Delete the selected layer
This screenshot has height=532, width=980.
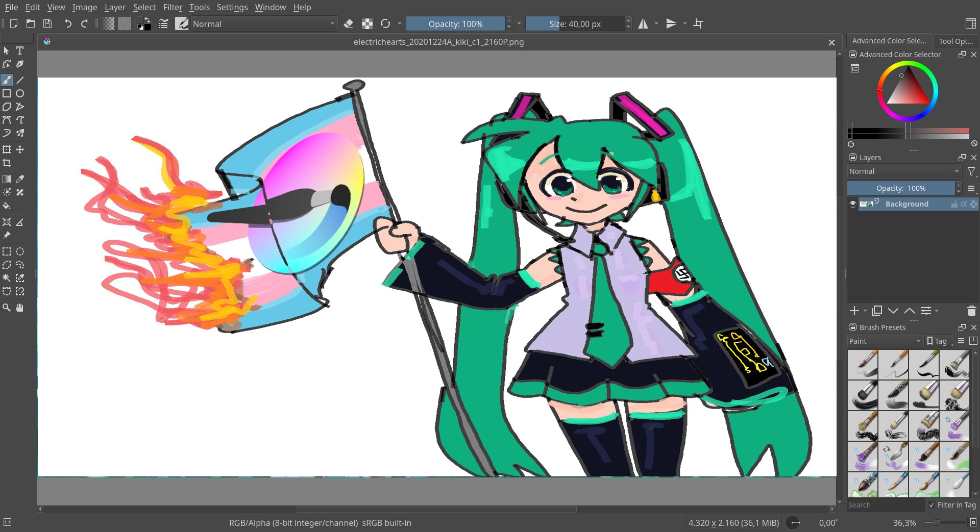click(971, 311)
